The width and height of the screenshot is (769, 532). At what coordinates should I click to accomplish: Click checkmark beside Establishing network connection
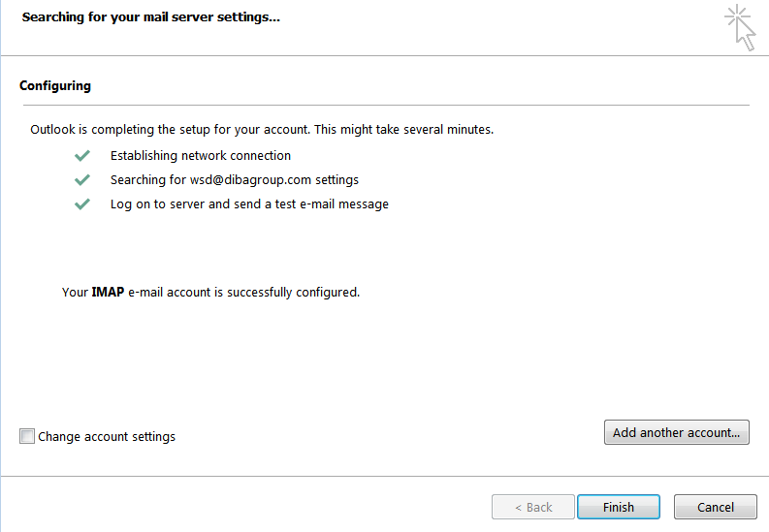pyautogui.click(x=81, y=156)
